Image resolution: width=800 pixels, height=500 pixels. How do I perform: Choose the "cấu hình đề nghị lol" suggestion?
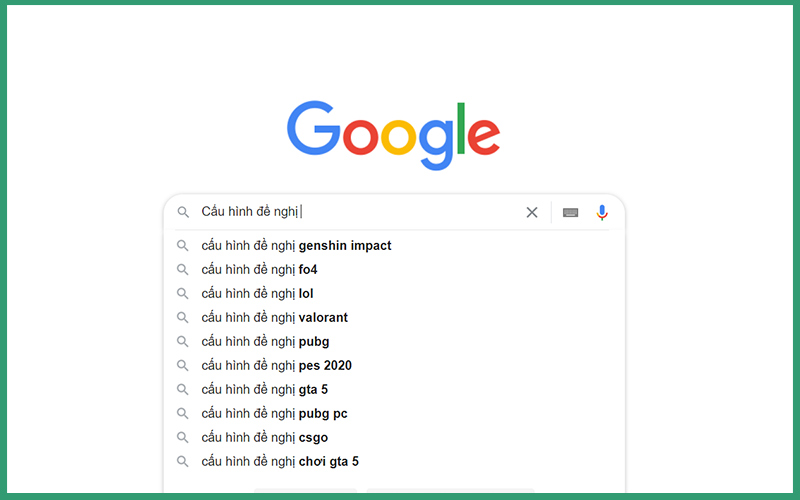(257, 294)
